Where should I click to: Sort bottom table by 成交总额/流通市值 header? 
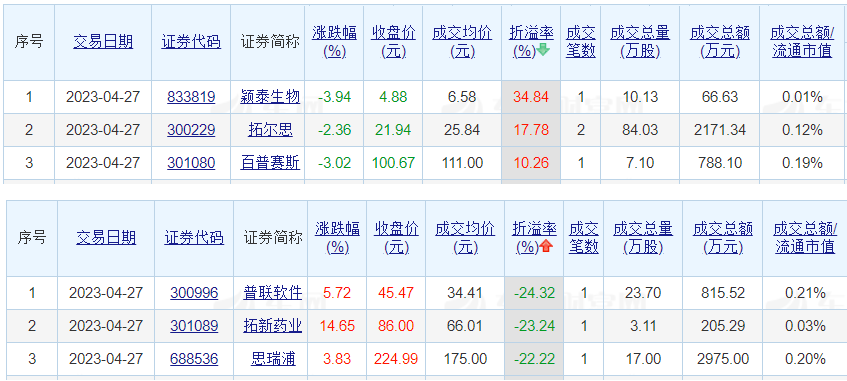pyautogui.click(x=805, y=238)
